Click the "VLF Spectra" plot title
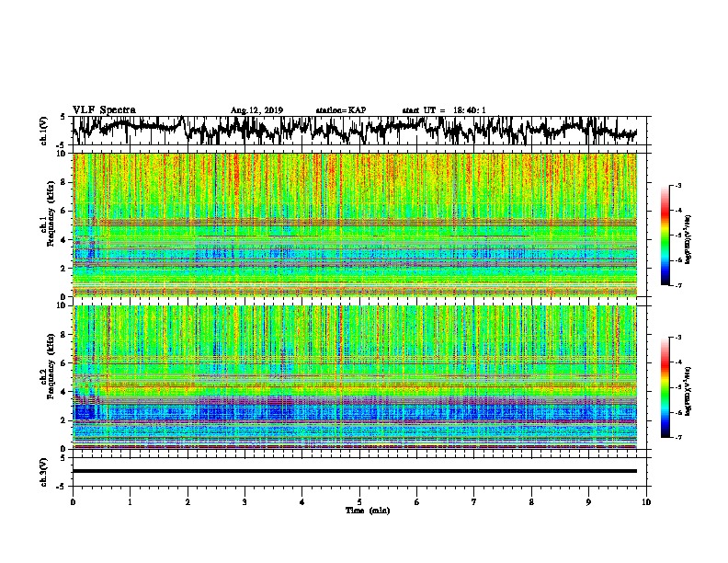Image resolution: width=728 pixels, height=563 pixels. pos(104,109)
